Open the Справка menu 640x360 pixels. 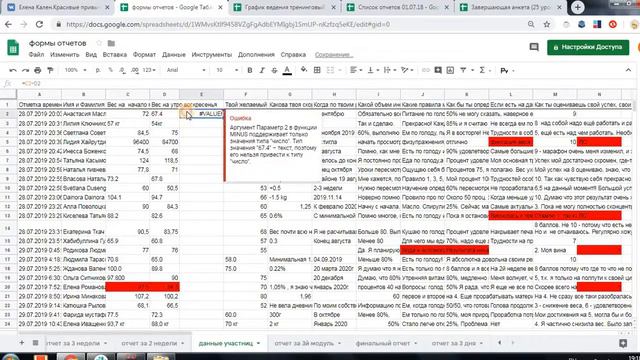click(293, 54)
